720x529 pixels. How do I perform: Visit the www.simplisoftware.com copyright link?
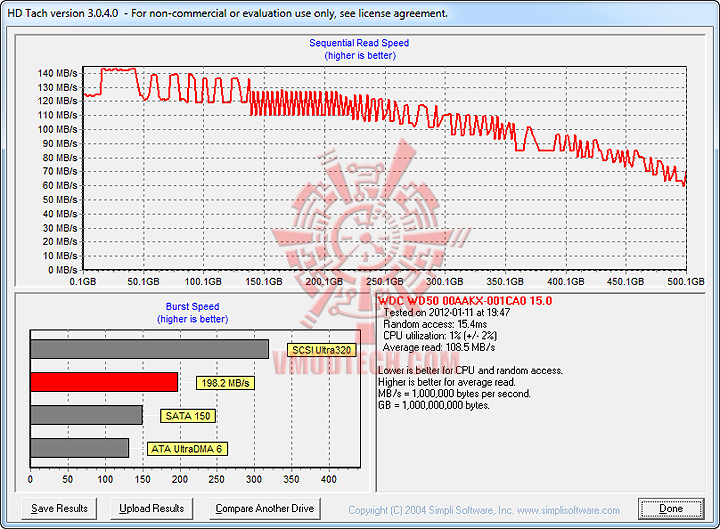coord(568,510)
